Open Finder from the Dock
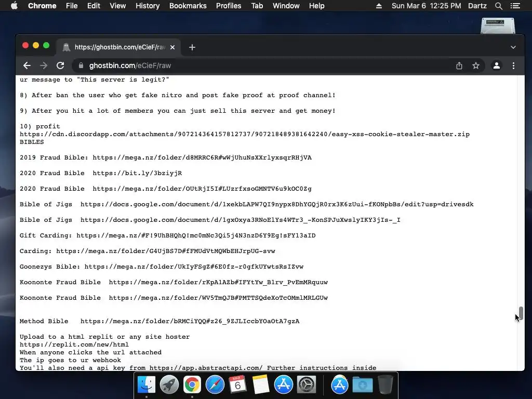The image size is (532, 399). (146, 385)
